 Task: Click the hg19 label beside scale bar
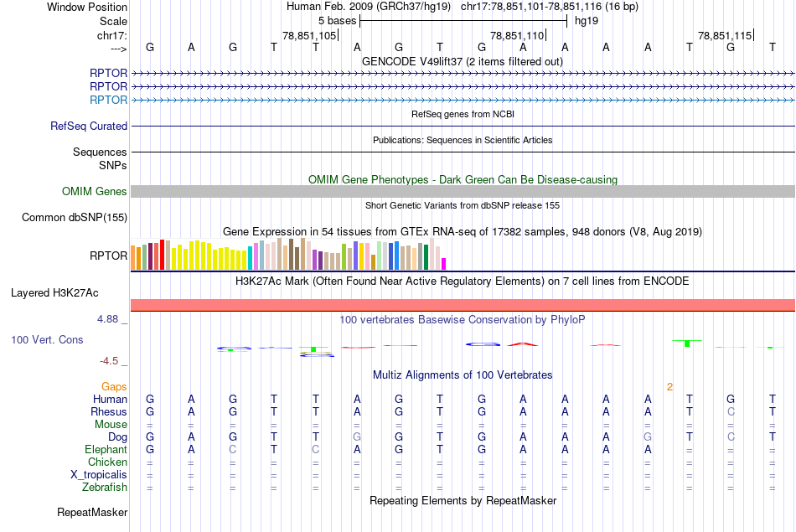click(587, 21)
